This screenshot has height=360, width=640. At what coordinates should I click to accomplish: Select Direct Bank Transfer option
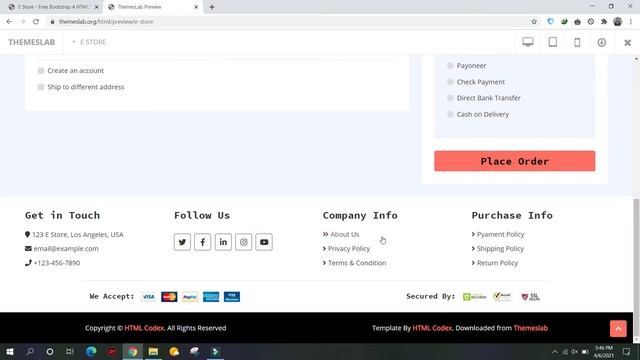coord(450,98)
